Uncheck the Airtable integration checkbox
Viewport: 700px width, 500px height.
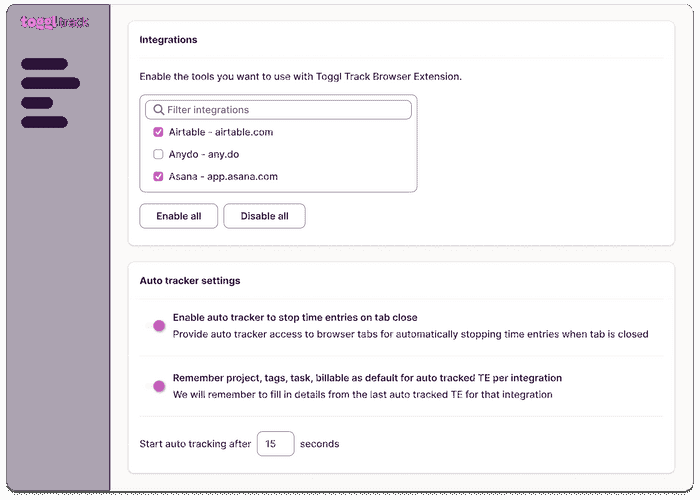tap(158, 132)
